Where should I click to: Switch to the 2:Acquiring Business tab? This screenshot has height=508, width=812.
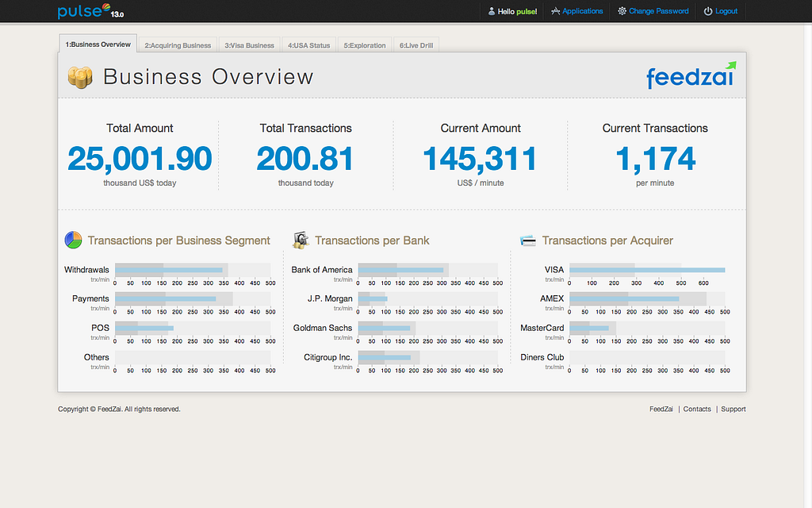[178, 45]
